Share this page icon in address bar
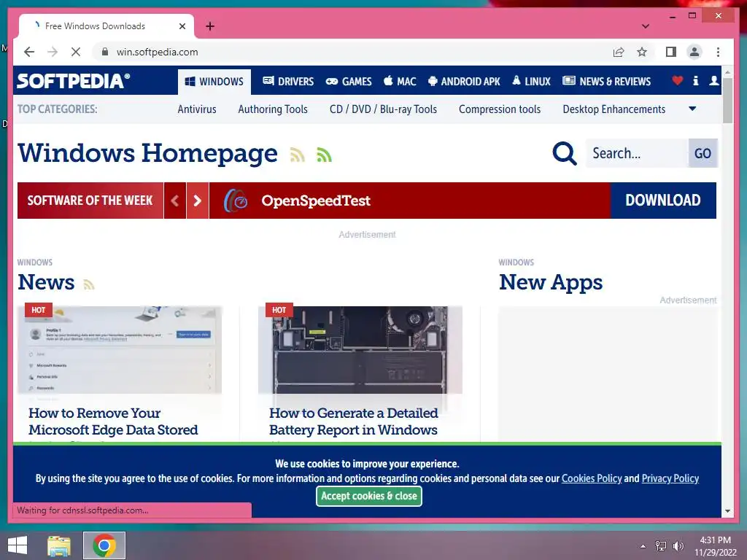This screenshot has width=747, height=560. [x=619, y=52]
